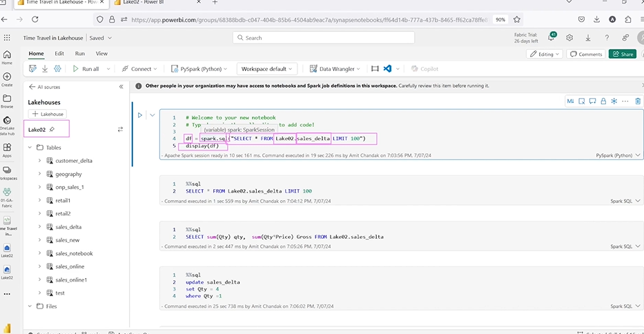
Task: Add comment to cell icon
Action: 592,101
